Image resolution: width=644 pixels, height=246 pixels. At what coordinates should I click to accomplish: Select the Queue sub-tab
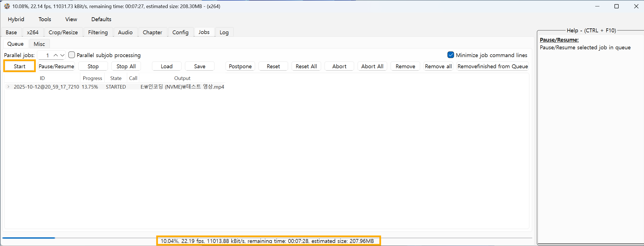pyautogui.click(x=15, y=44)
